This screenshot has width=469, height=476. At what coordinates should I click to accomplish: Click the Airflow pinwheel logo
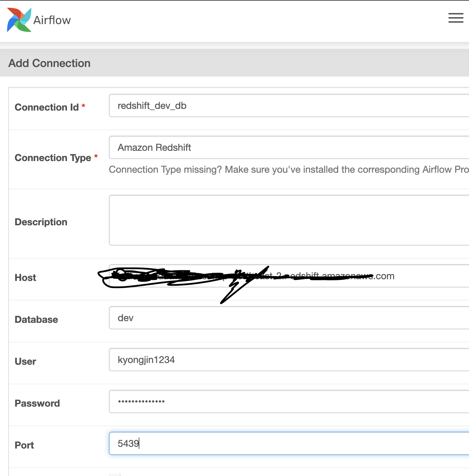19,20
